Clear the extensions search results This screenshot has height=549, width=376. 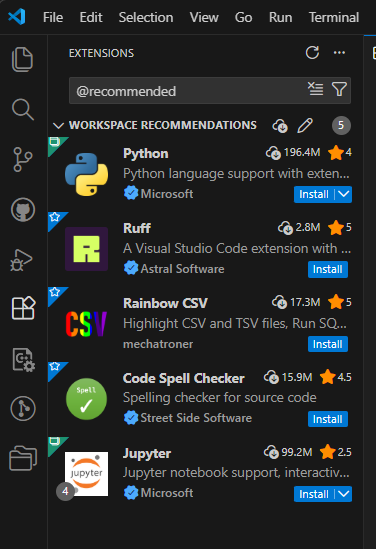(x=315, y=89)
